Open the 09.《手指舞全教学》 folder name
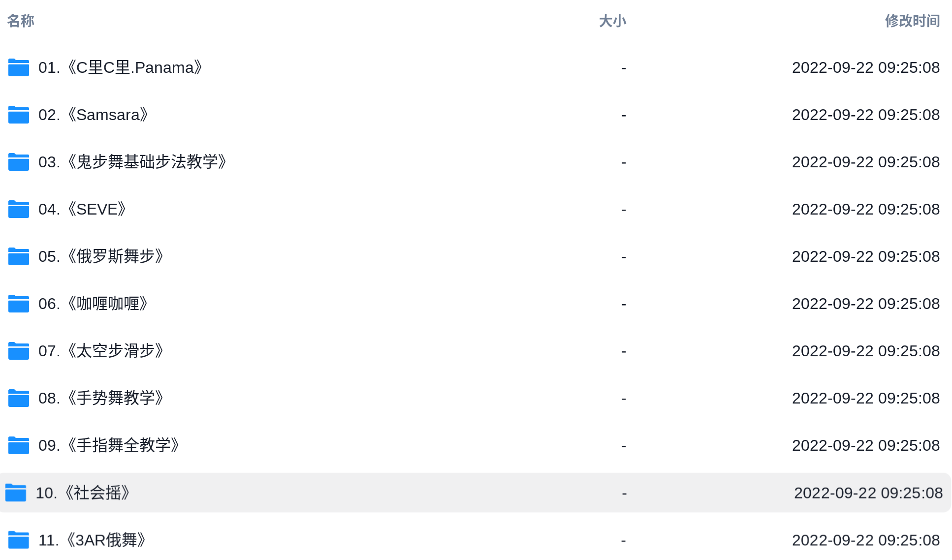952x560 pixels. click(109, 445)
